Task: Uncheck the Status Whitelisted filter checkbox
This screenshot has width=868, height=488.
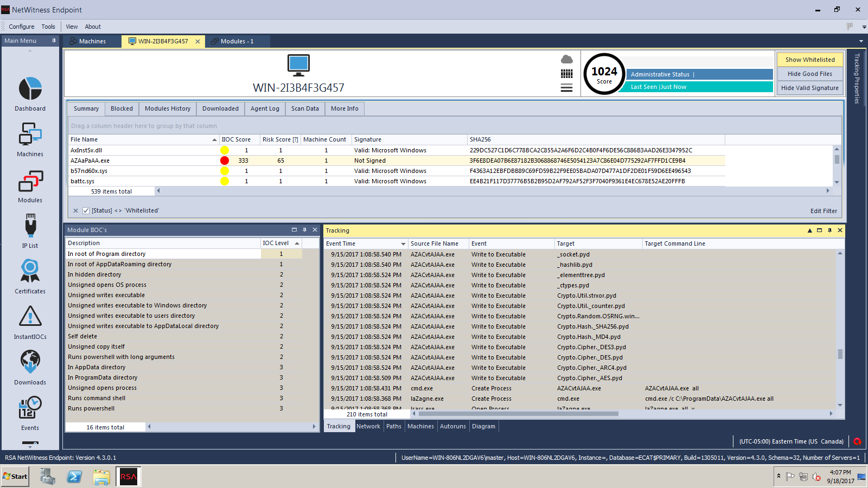Action: click(86, 211)
